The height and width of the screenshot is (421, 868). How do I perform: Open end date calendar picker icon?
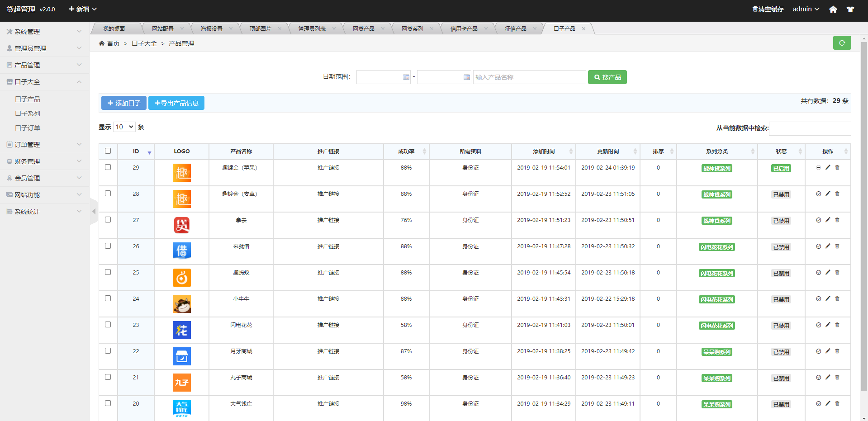[467, 77]
